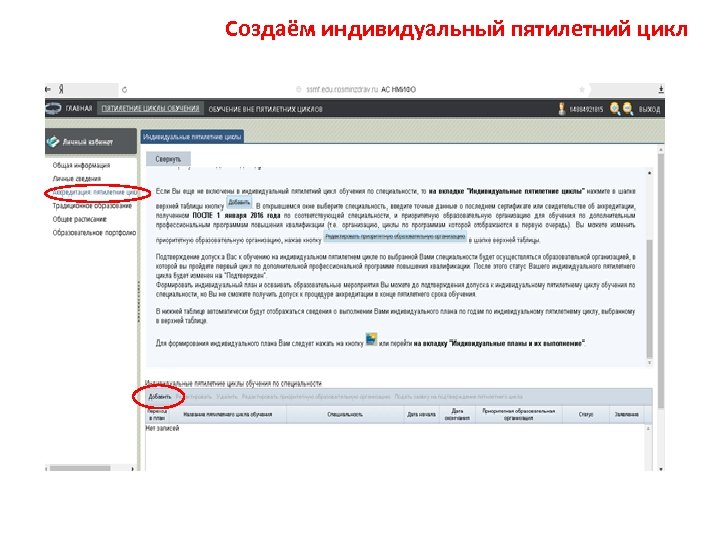Click the Свернуть button
Image resolution: width=720 pixels, height=540 pixels.
pyautogui.click(x=168, y=159)
